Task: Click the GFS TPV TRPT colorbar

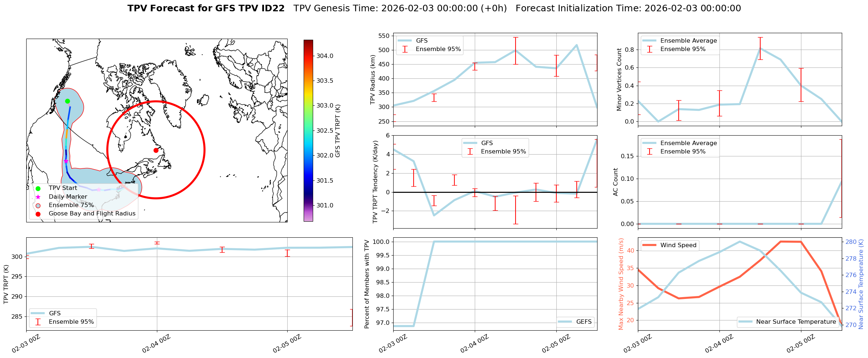Action: (308, 131)
